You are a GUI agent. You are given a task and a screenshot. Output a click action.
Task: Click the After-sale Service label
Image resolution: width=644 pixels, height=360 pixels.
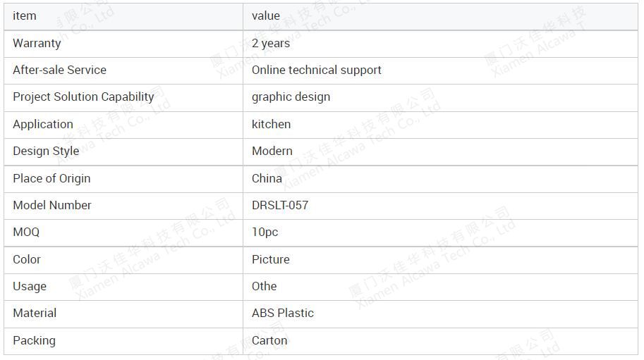(x=59, y=70)
